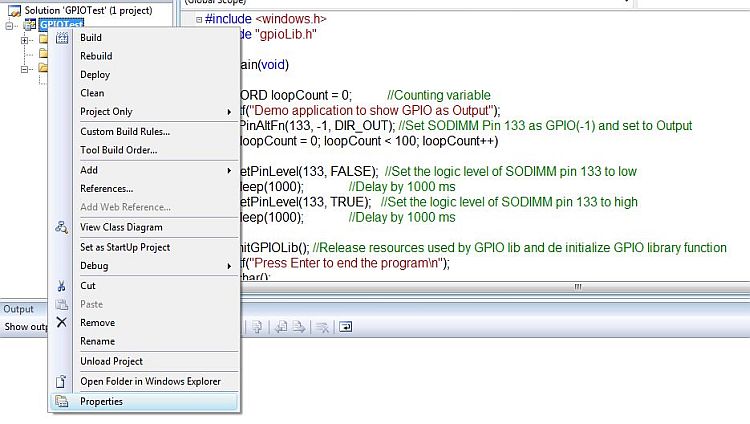The image size is (750, 424).
Task: Click the windows.h include line
Action: point(265,19)
